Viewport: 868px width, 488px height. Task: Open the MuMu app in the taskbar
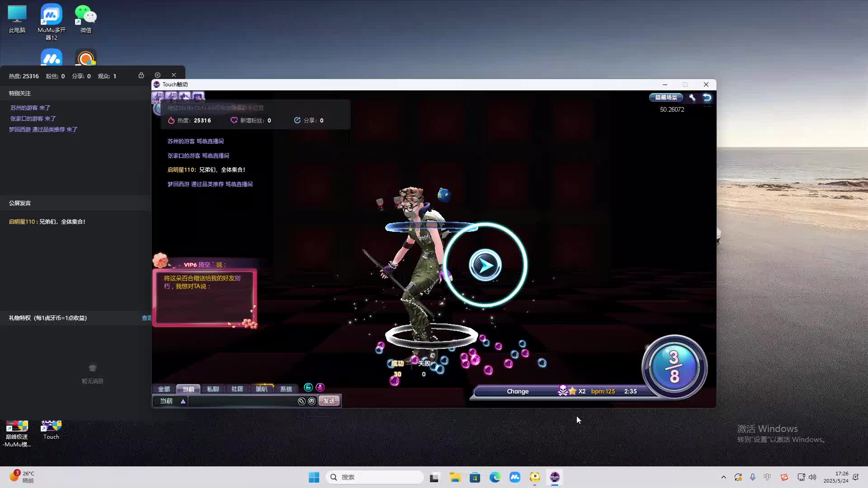click(515, 477)
